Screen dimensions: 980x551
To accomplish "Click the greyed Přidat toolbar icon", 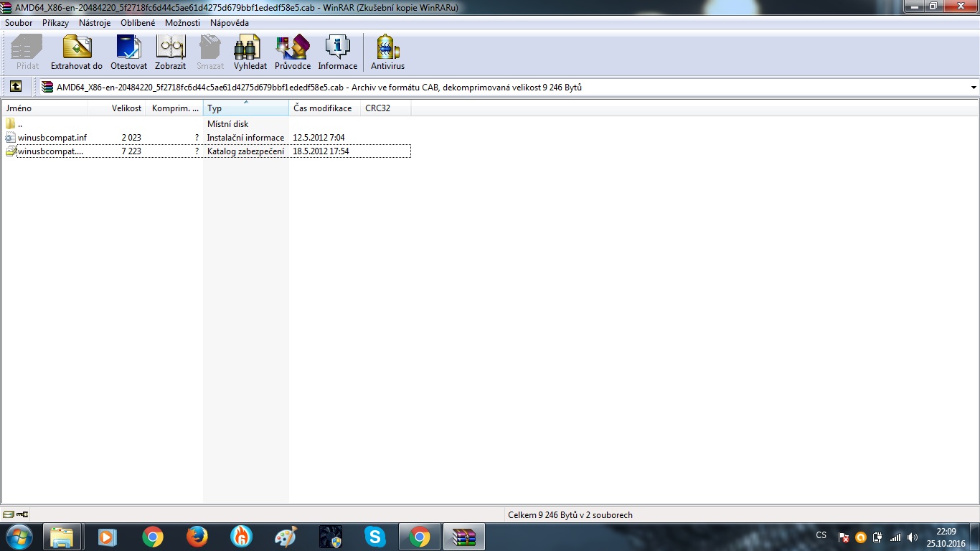I will pyautogui.click(x=27, y=47).
